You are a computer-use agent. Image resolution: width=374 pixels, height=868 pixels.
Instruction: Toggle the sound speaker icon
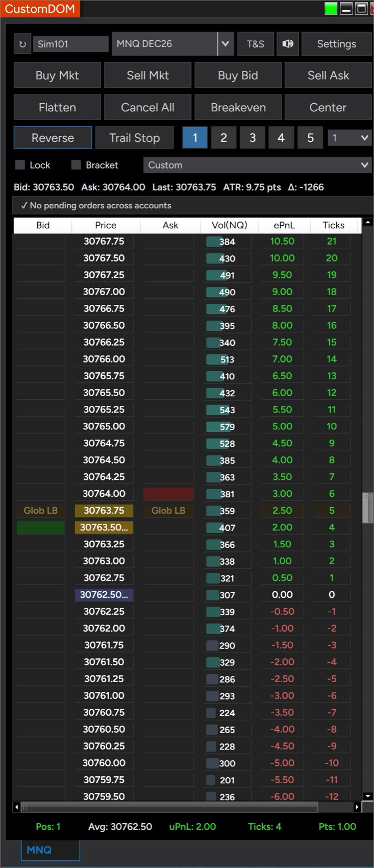click(288, 44)
